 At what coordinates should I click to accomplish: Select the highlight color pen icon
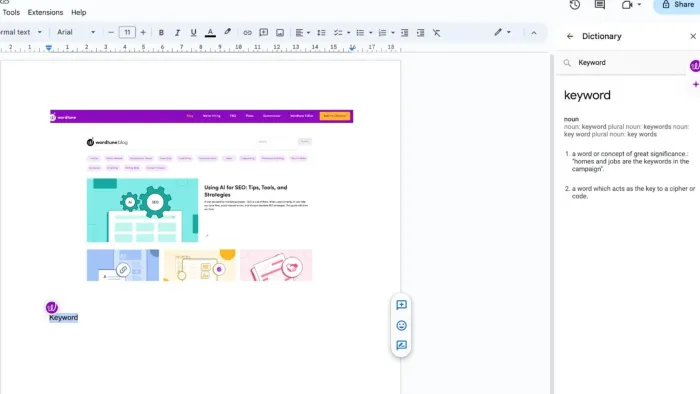(x=228, y=32)
